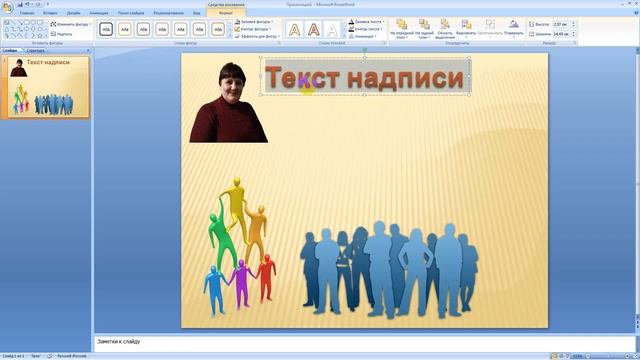This screenshot has width=640, height=360.
Task: Click the Ширина width input field
Action: pyautogui.click(x=561, y=34)
